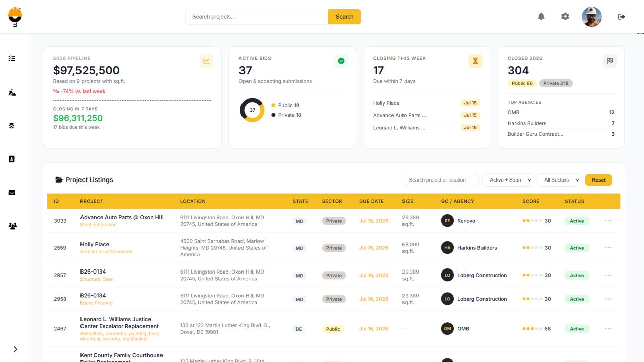The width and height of the screenshot is (644, 362).
Task: Sort by the DUE DATE column header
Action: 371,201
